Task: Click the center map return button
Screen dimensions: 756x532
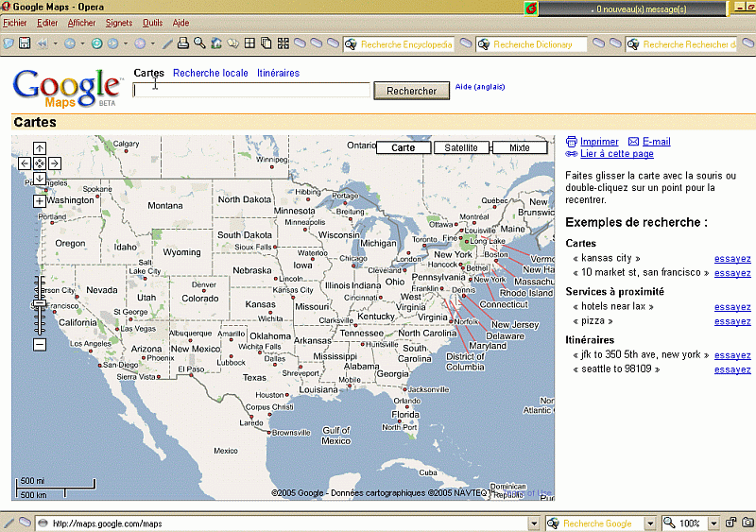Action: [40, 163]
